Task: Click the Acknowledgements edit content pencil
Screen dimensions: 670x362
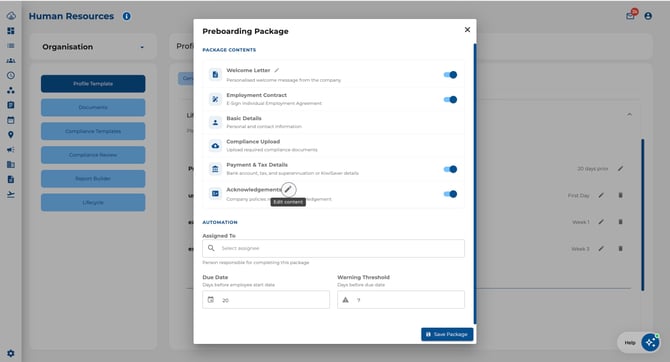Action: coord(288,189)
